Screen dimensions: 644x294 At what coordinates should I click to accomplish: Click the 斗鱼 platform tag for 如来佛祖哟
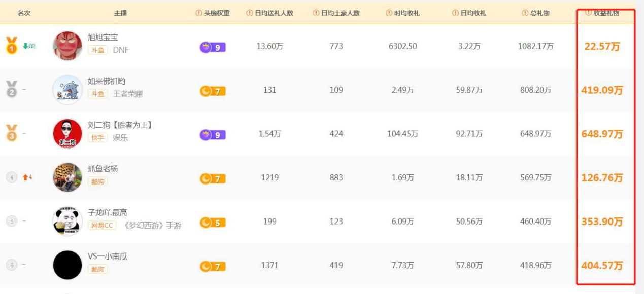click(97, 94)
